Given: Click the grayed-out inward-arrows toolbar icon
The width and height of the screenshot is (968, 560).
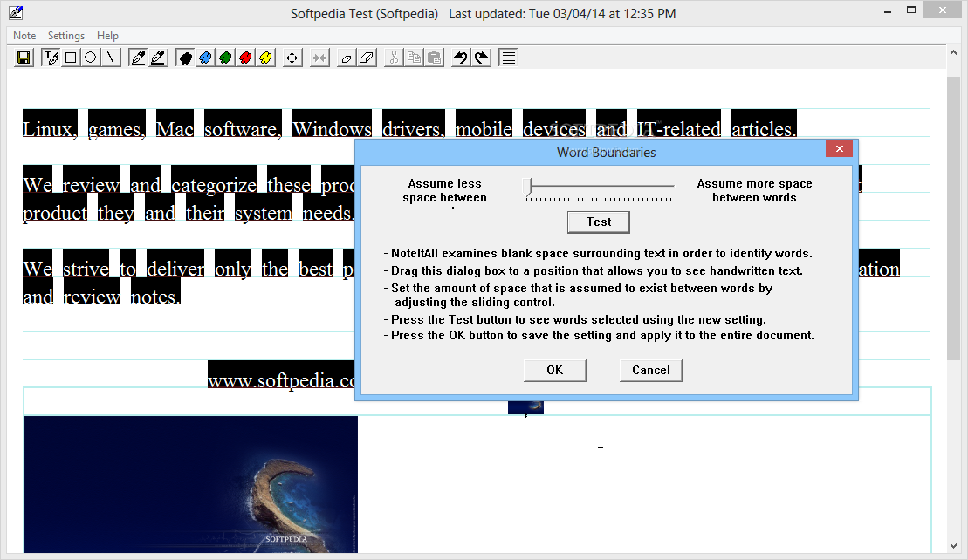Looking at the screenshot, I should click(x=319, y=58).
